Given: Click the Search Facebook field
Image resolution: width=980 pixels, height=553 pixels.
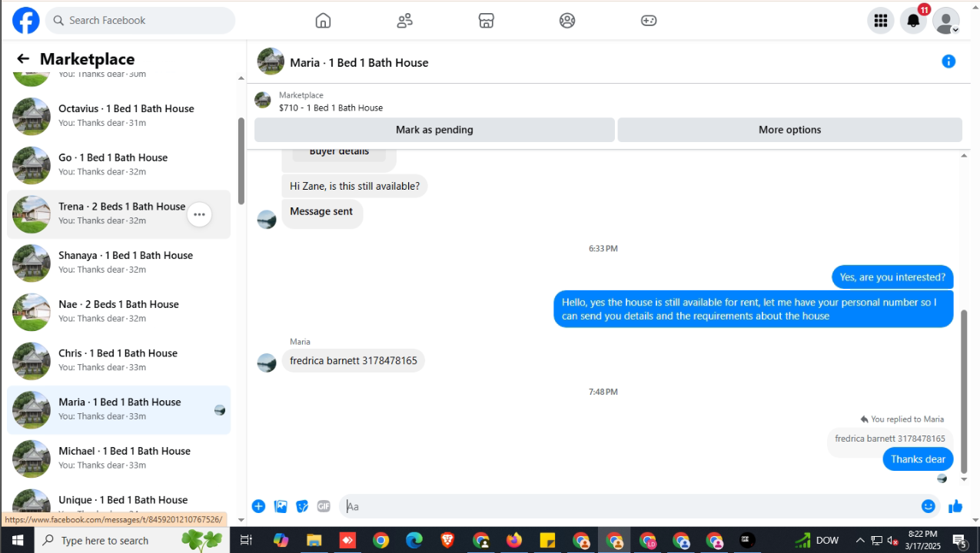Looking at the screenshot, I should pyautogui.click(x=140, y=21).
